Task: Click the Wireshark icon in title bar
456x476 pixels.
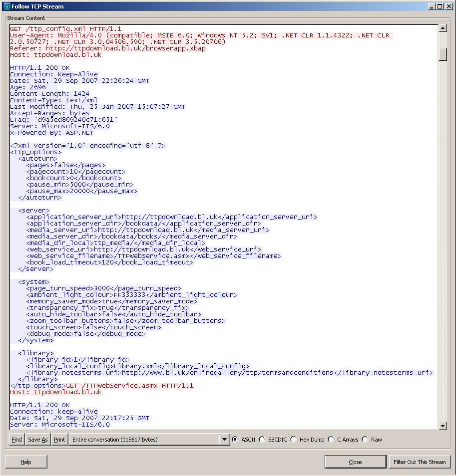Action: click(x=6, y=6)
